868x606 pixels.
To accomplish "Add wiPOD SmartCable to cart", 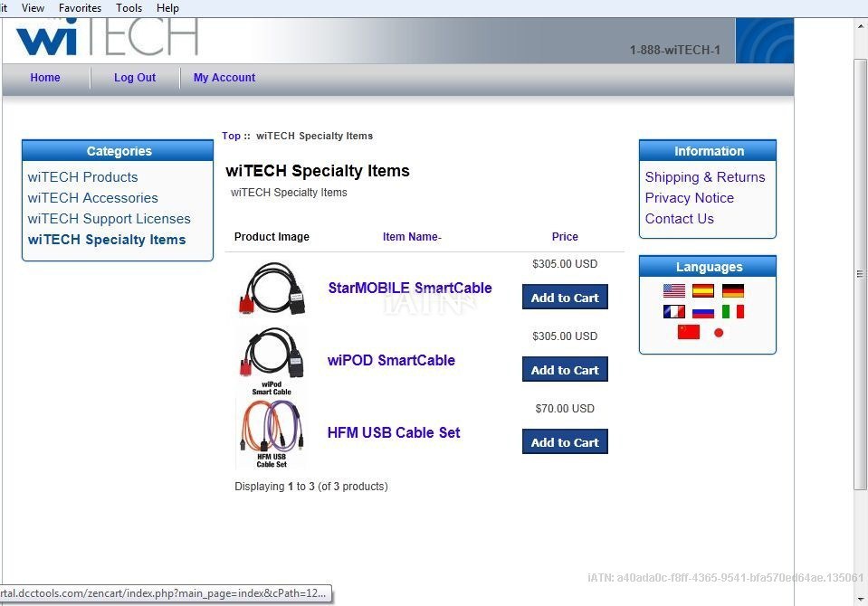I will click(x=565, y=370).
